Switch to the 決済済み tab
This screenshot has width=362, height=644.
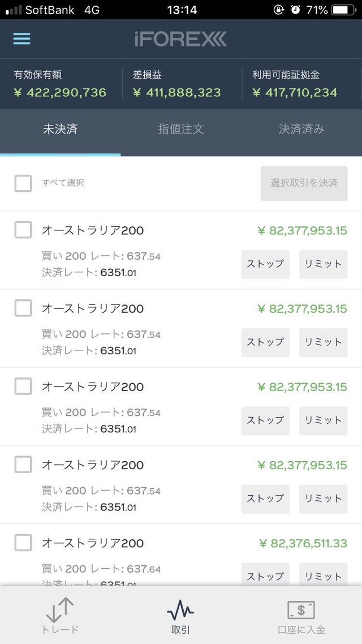301,129
